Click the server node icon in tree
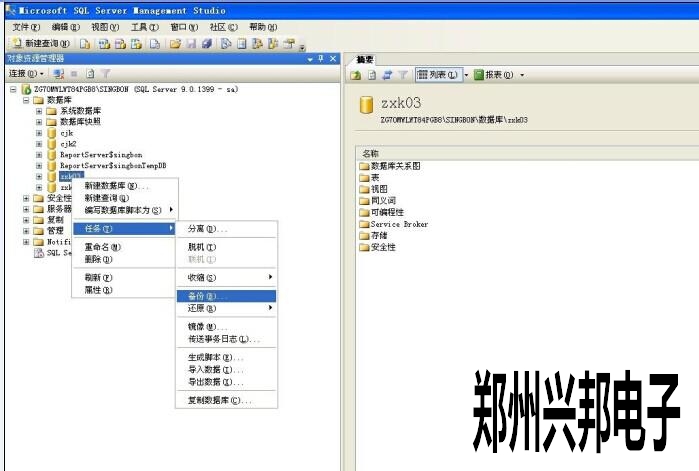Viewport: 699px width, 471px height. 26,89
